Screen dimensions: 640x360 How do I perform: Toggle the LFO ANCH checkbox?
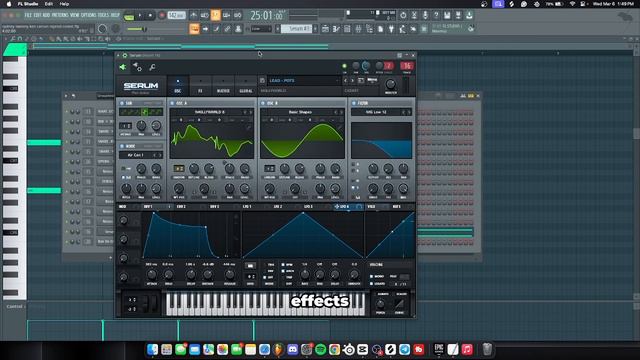point(283,271)
